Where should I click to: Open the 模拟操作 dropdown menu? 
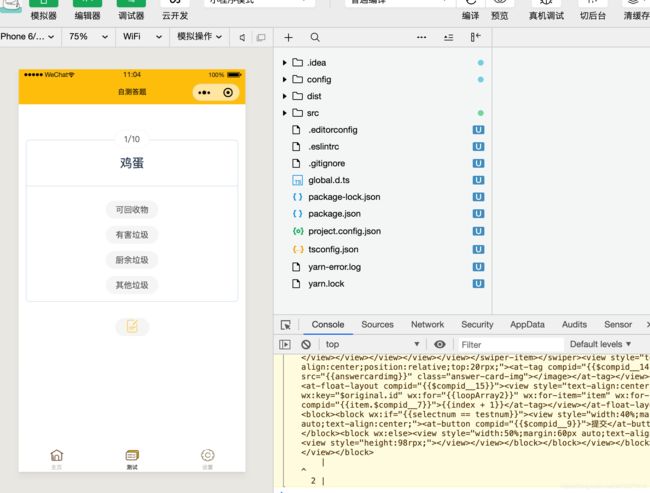click(x=199, y=36)
